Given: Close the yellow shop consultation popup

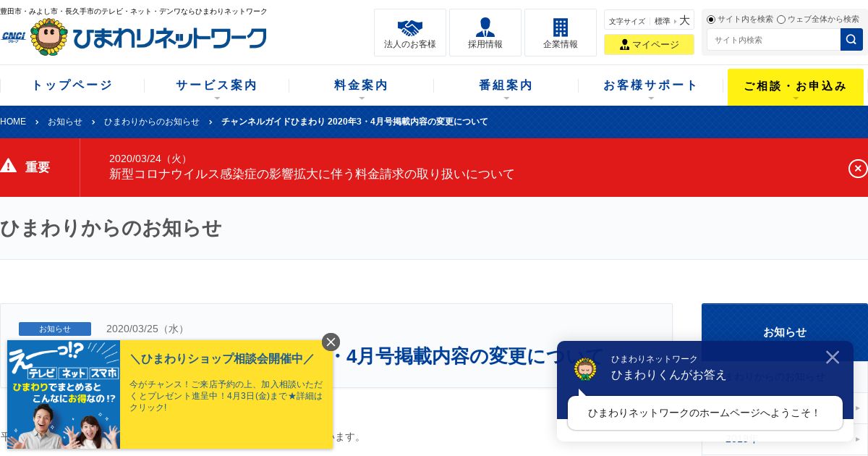Looking at the screenshot, I should pos(331,342).
